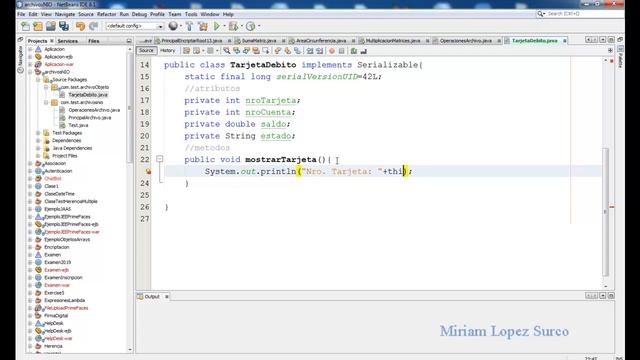Toggle highlight search icon in editor toolbar
This screenshot has width=640, height=360.
(256, 51)
